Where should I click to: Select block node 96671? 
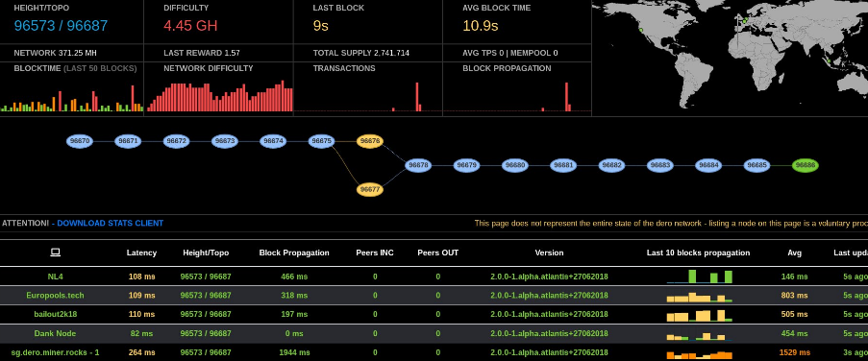[128, 141]
